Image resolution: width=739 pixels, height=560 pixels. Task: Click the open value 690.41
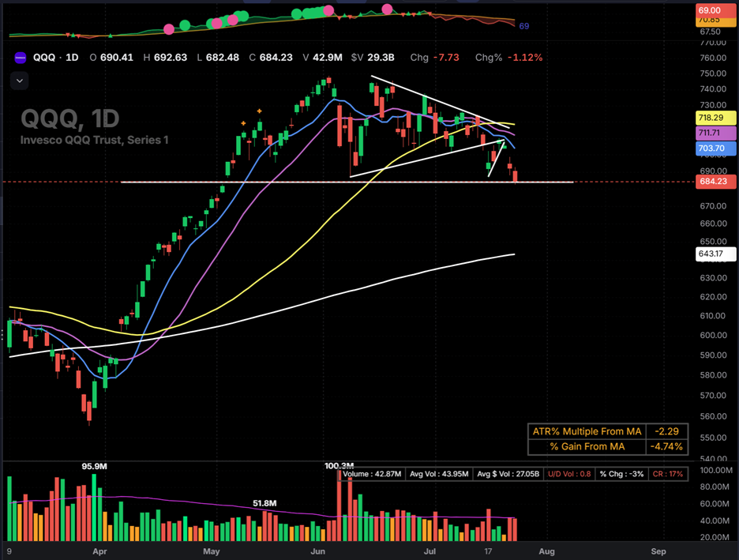pos(116,58)
